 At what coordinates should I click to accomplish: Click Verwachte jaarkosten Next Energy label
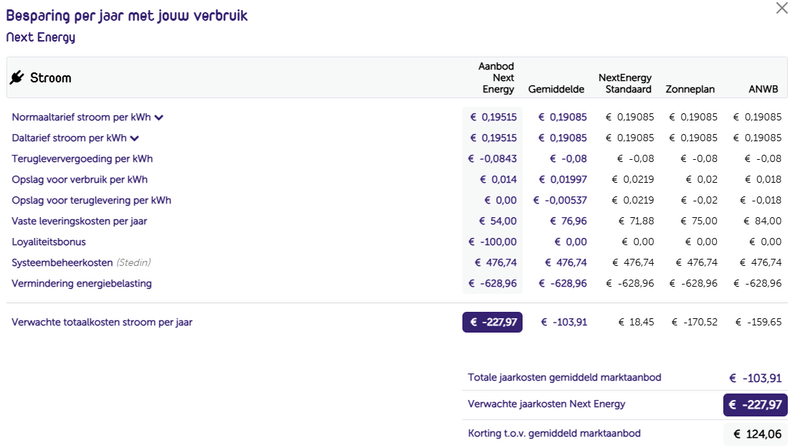click(x=546, y=404)
